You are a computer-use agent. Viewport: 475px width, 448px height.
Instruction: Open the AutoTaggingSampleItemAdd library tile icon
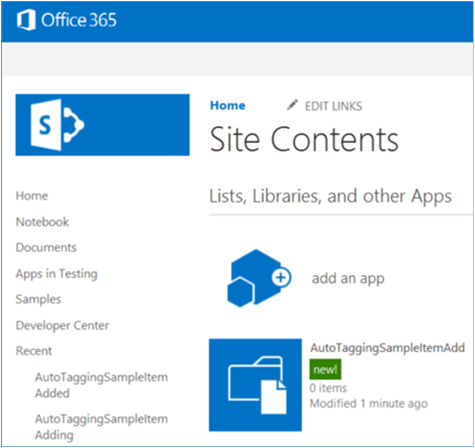255,385
